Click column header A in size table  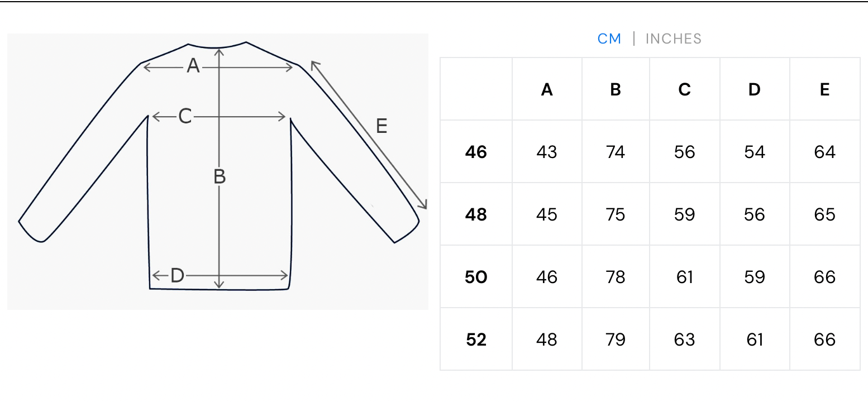tap(547, 89)
